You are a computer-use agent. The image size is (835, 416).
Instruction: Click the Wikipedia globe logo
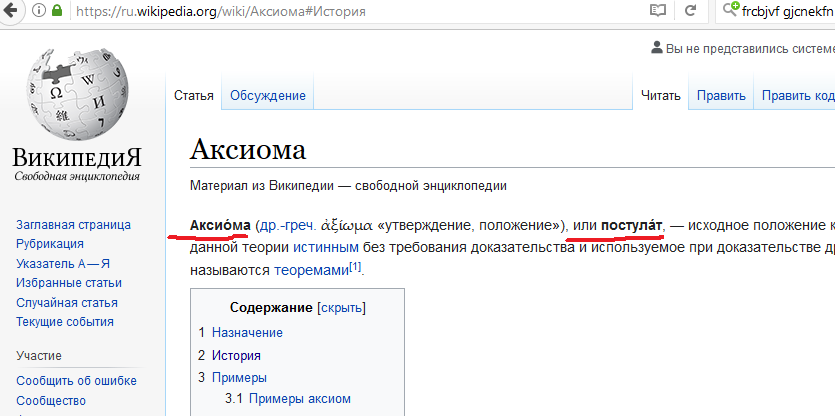pyautogui.click(x=77, y=92)
